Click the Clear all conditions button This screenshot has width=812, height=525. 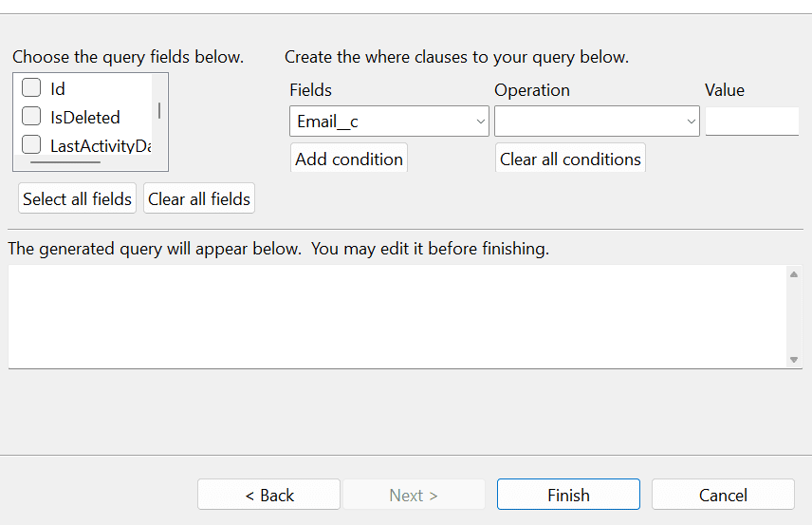tap(570, 159)
